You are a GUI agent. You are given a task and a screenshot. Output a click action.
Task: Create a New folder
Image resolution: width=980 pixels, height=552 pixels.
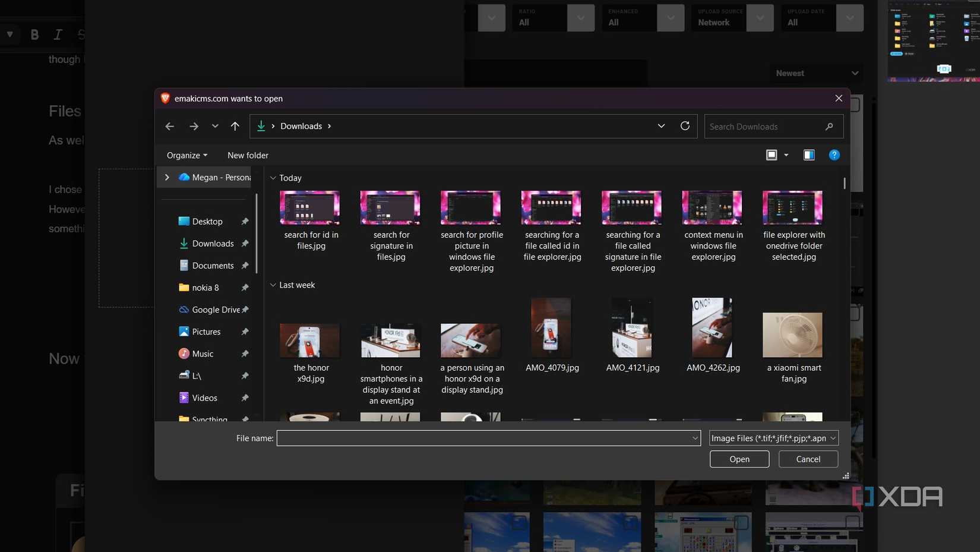pos(248,155)
